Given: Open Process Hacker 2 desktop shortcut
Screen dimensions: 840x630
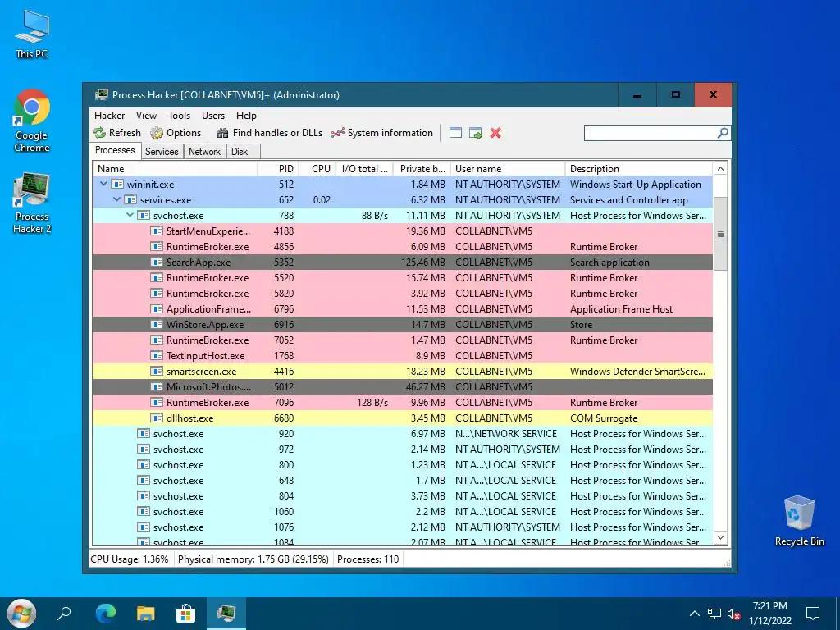Looking at the screenshot, I should (x=32, y=203).
